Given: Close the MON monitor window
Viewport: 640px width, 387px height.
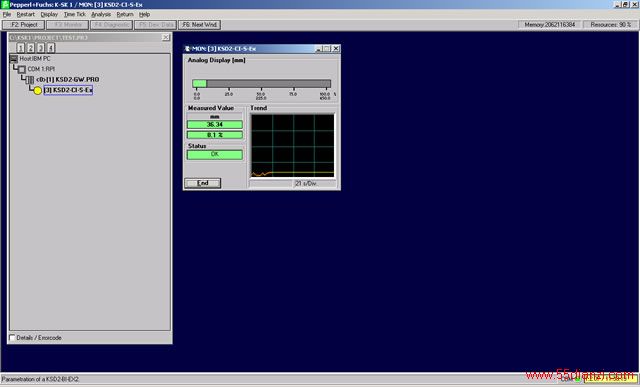Looking at the screenshot, I should click(x=336, y=49).
